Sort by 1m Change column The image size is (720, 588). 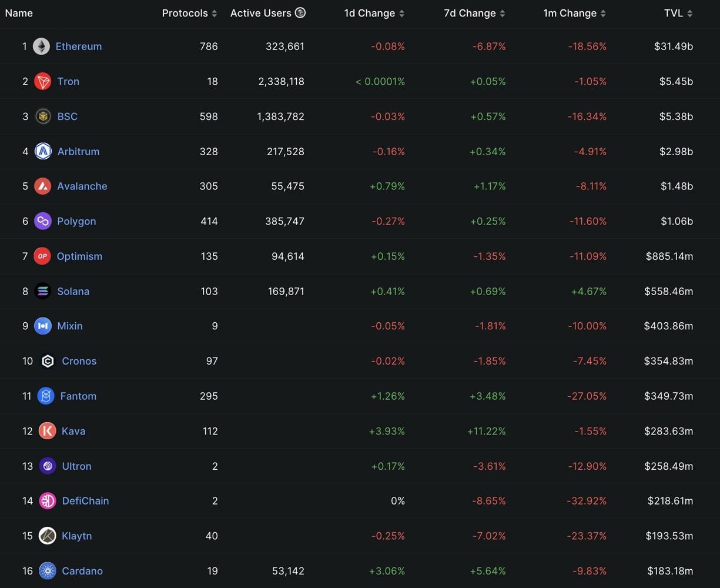(x=575, y=13)
